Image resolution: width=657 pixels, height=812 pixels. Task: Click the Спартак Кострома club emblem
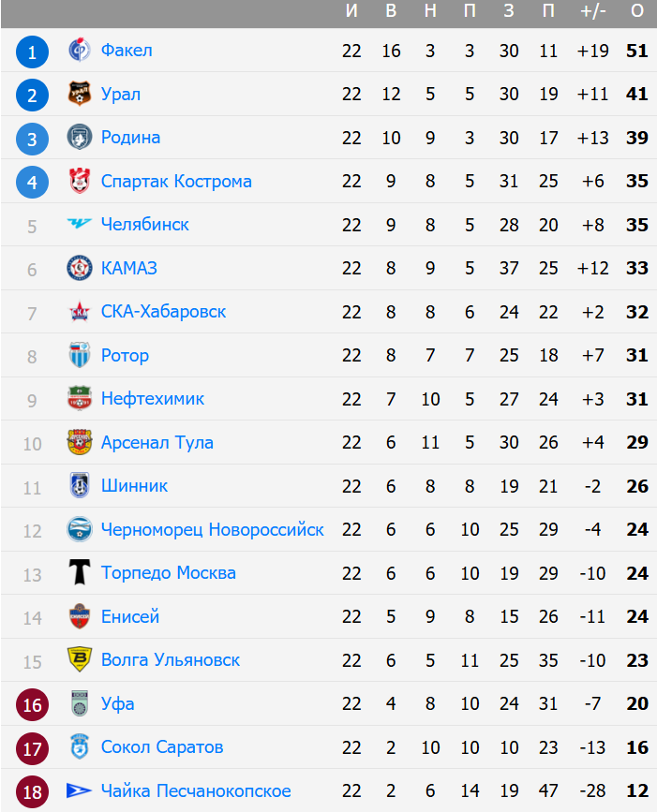click(x=80, y=181)
